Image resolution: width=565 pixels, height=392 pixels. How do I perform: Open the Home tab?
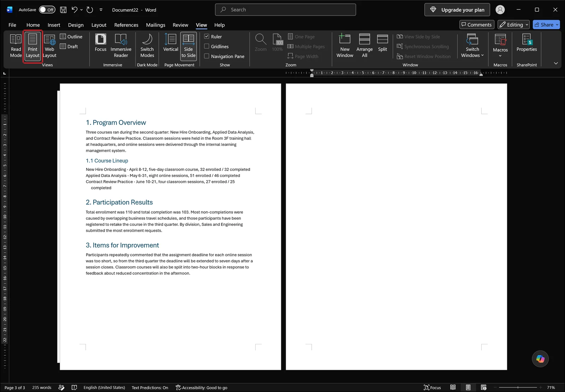point(33,25)
